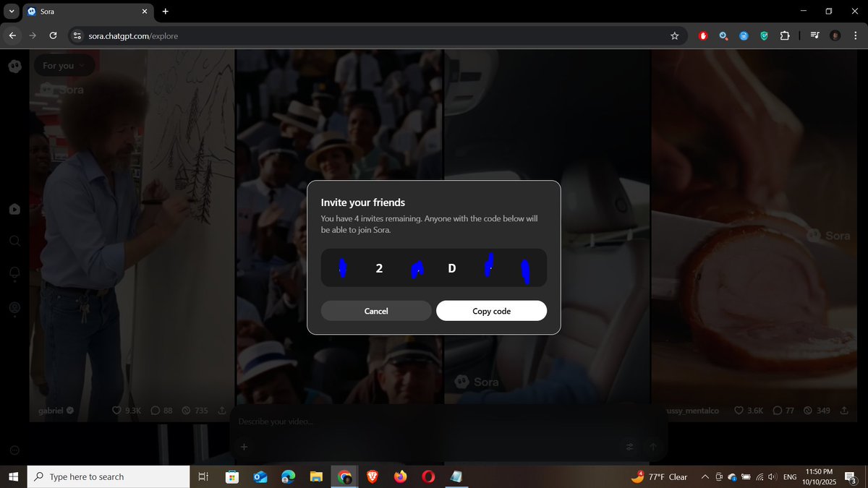Like gabriel's video showing 9.3K

click(x=127, y=411)
